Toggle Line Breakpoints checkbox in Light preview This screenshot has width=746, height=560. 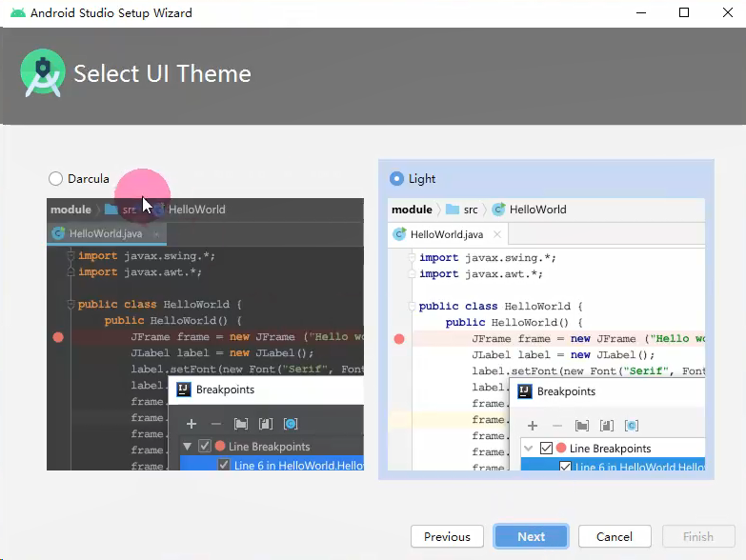tap(546, 448)
